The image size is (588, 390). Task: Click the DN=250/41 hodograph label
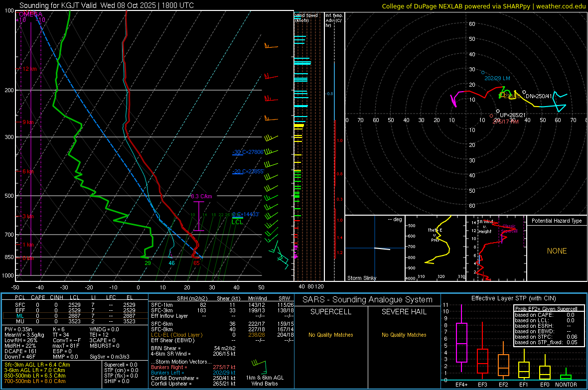tap(539, 96)
